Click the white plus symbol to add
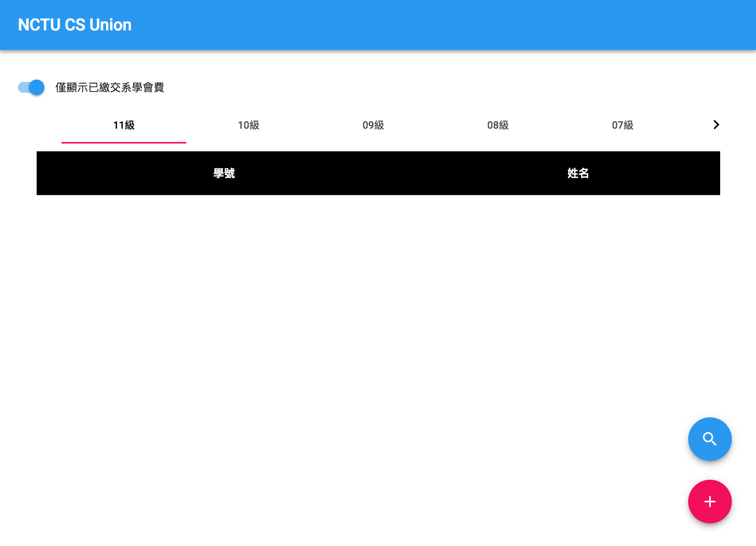Screen dimensions: 756x546 [710, 502]
